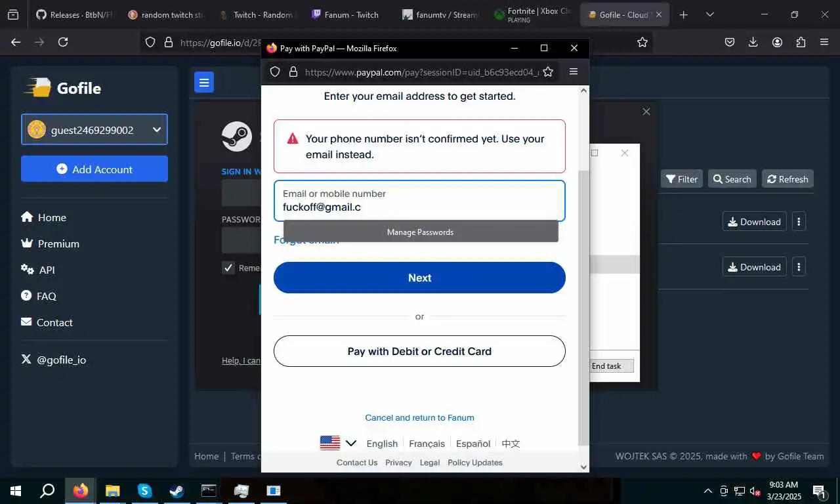Open PayPal country flag dropdown
The image size is (840, 504).
click(338, 443)
